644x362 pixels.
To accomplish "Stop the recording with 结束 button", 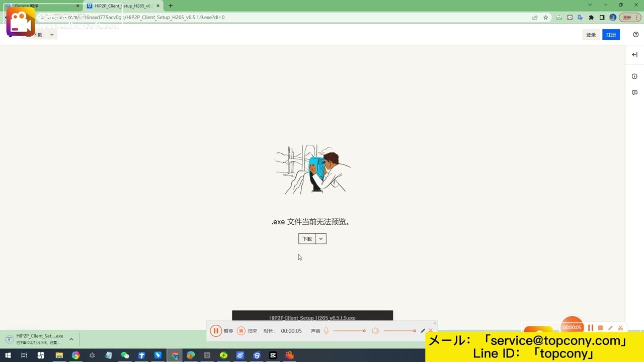I will [241, 331].
